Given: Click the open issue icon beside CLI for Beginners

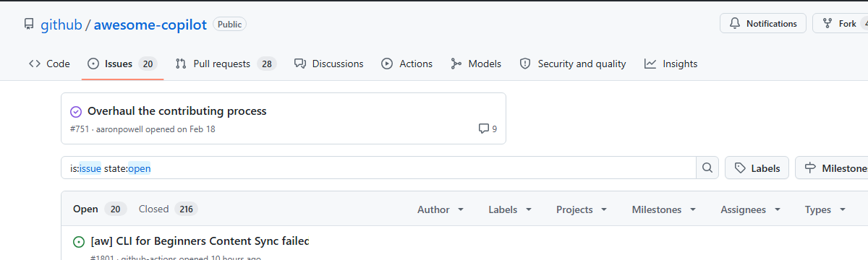Looking at the screenshot, I should point(78,241).
